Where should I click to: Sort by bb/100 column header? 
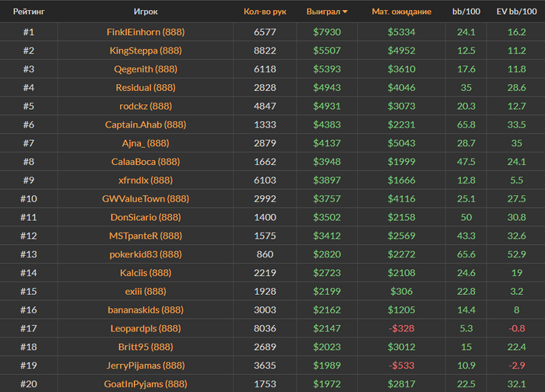click(x=466, y=12)
